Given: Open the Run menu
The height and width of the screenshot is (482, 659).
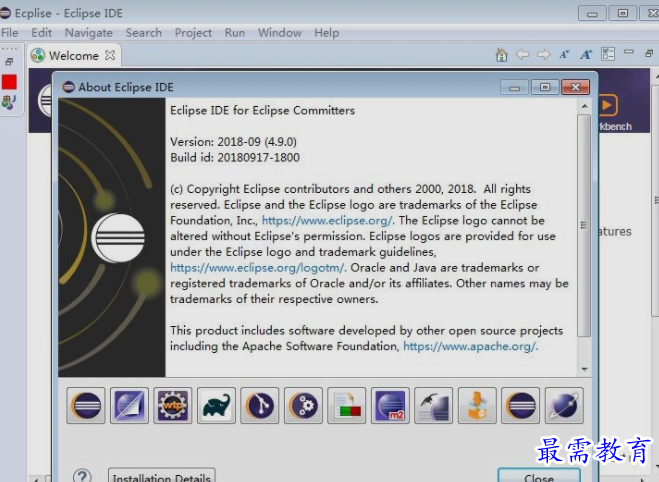Looking at the screenshot, I should tap(235, 33).
